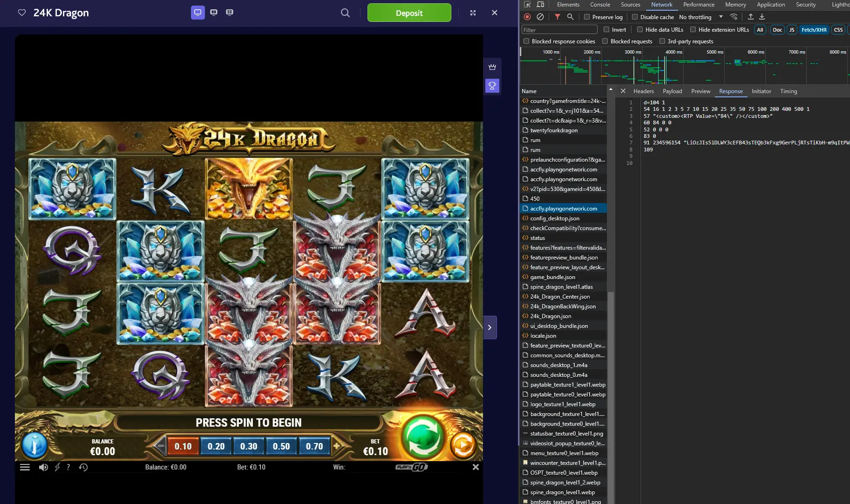Toggle DevTools device toolbar icon
Screen dimensions: 850x504
(540, 5)
